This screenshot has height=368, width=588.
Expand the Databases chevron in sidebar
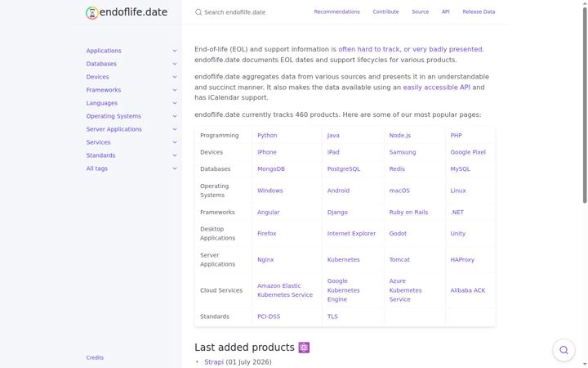[175, 64]
